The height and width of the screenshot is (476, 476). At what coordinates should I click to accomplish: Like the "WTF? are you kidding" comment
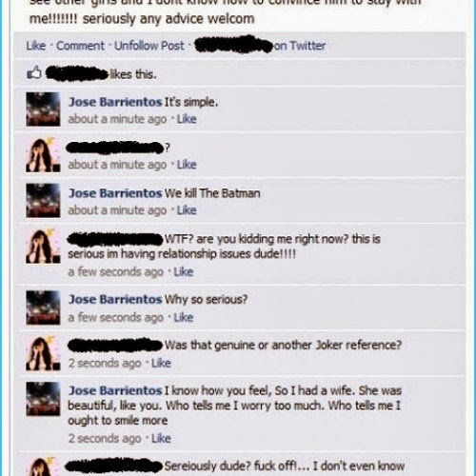point(184,271)
